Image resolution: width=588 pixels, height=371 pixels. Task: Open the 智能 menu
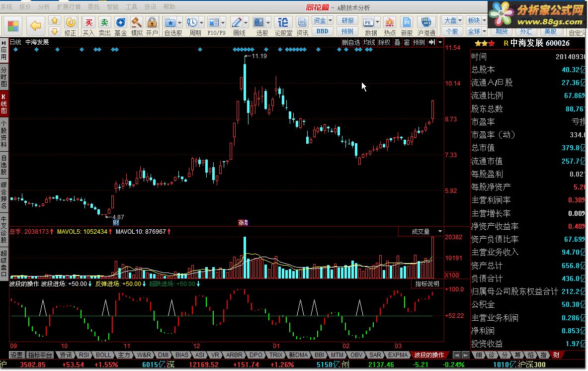click(x=112, y=7)
